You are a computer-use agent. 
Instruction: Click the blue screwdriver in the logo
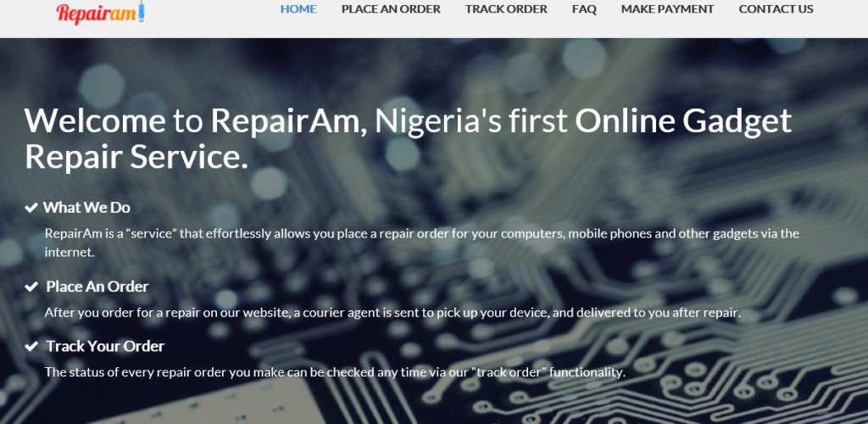[x=142, y=12]
